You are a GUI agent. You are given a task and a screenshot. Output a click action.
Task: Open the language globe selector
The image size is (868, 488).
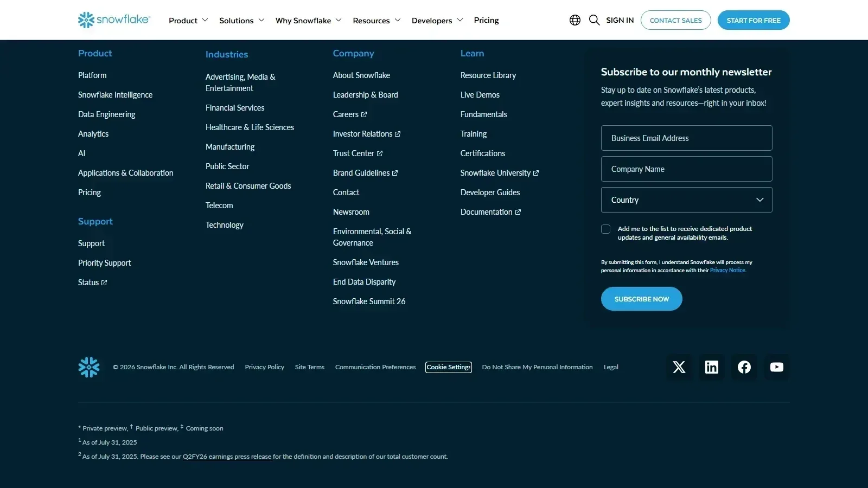[x=575, y=20]
